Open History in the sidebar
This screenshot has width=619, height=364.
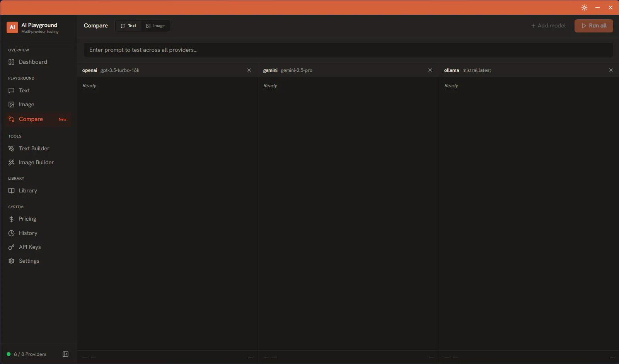[x=38, y=233]
